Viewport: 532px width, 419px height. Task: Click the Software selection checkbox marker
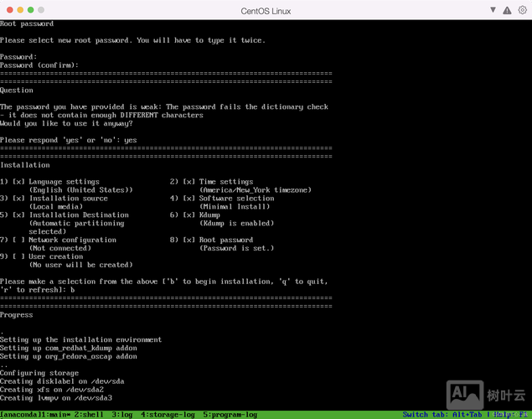tap(189, 198)
